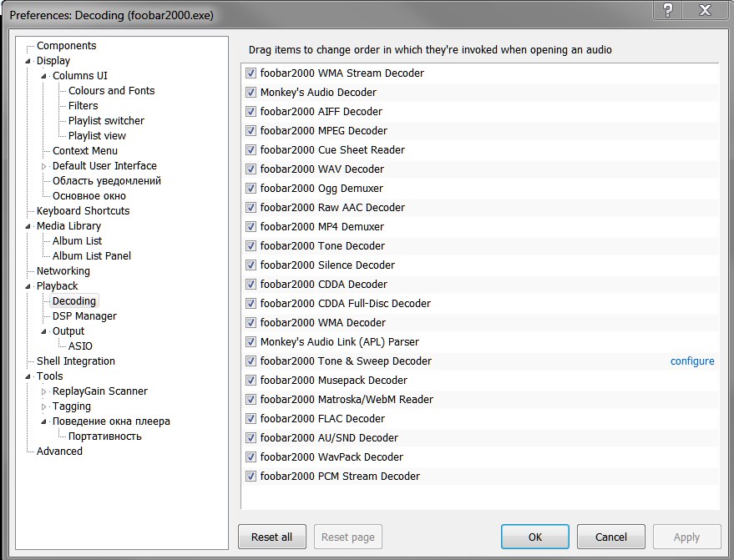Toggle foobar2000 Musepack Decoder checkbox
734x560 pixels.
click(251, 381)
